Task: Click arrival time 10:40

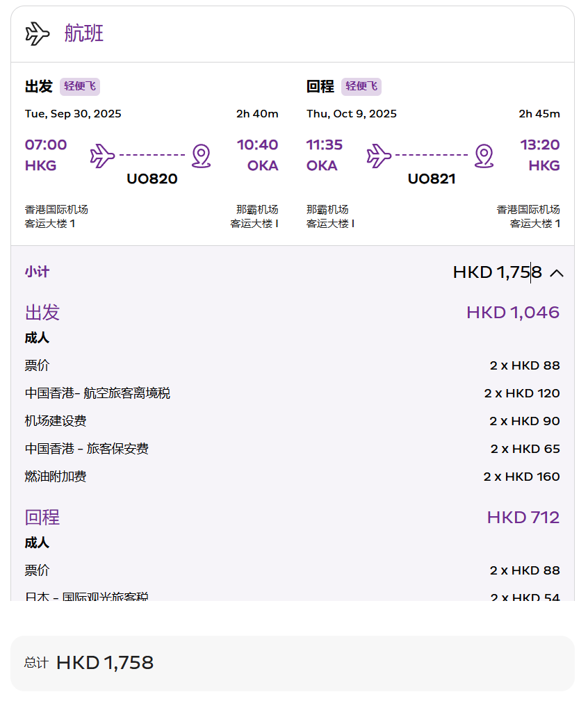Action: [x=257, y=145]
